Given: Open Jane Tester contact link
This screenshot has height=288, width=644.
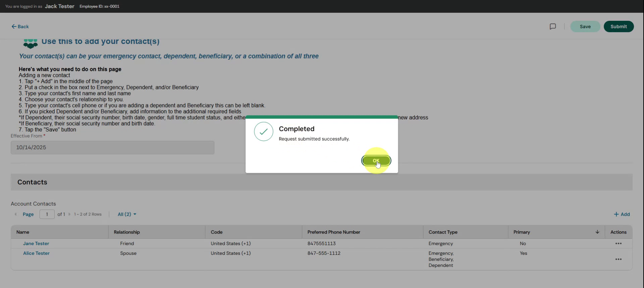Looking at the screenshot, I should (36, 243).
